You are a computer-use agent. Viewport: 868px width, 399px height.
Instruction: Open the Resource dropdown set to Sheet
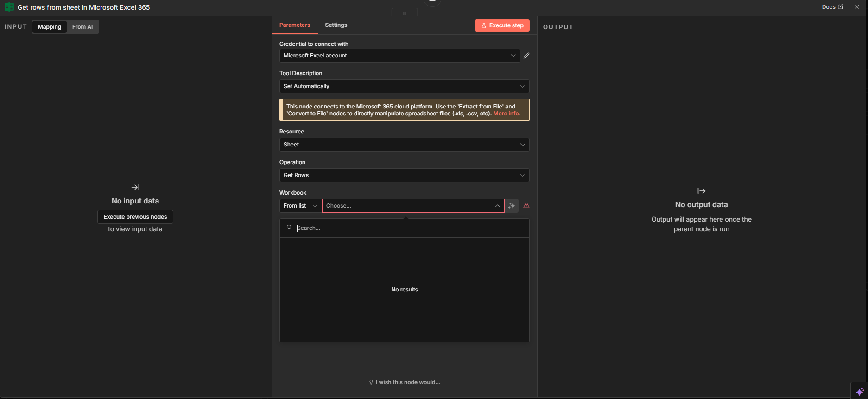tap(404, 145)
